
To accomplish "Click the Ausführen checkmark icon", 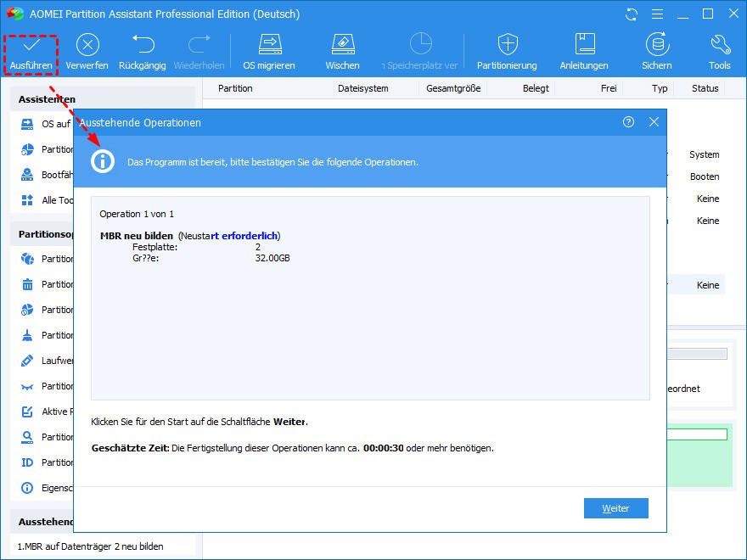I will click(x=31, y=46).
